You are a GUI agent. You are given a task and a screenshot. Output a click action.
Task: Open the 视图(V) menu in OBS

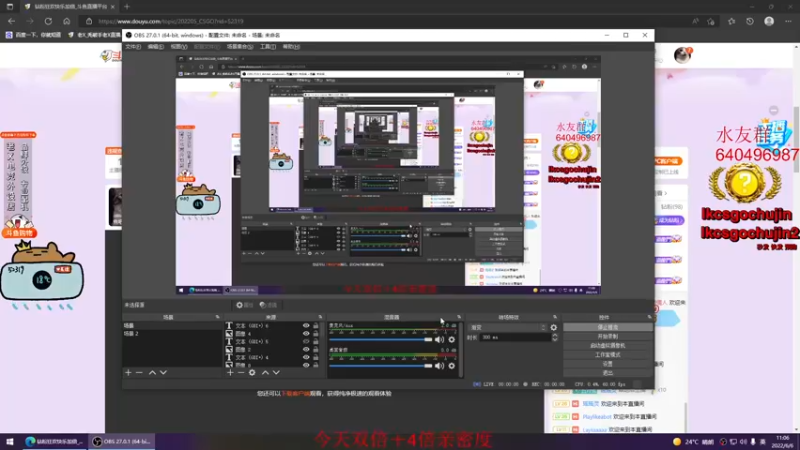tap(179, 46)
